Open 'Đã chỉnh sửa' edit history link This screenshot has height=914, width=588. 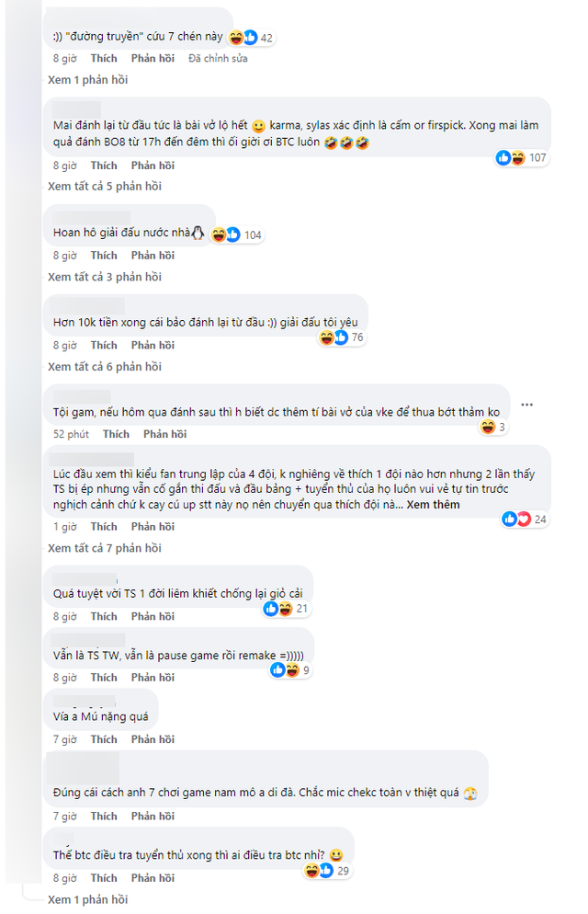coord(218,59)
